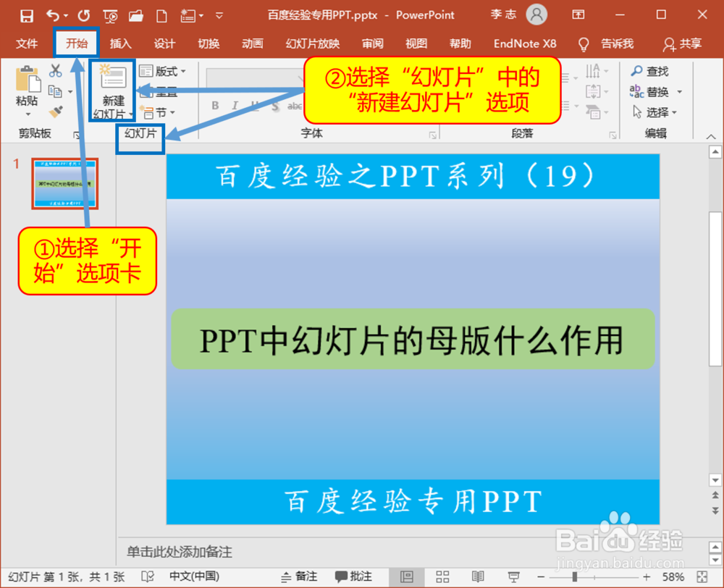Switch to the 审阅 tab

point(373,44)
